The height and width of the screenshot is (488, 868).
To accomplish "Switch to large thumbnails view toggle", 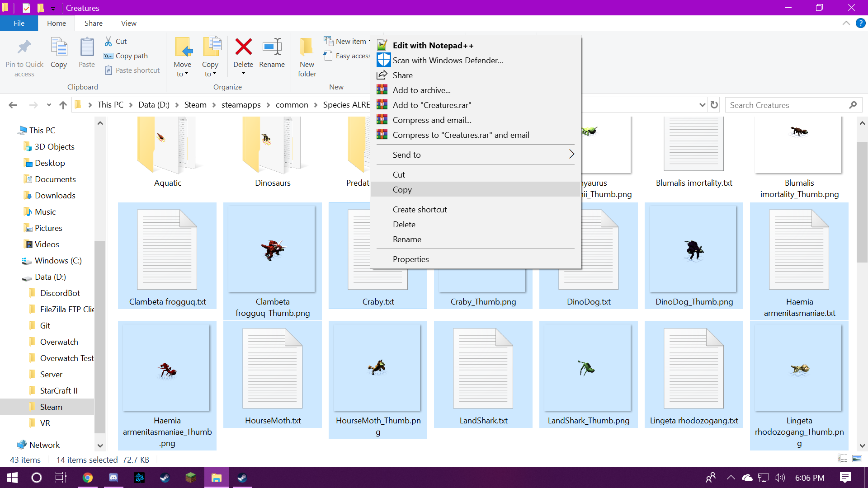I will click(x=857, y=459).
